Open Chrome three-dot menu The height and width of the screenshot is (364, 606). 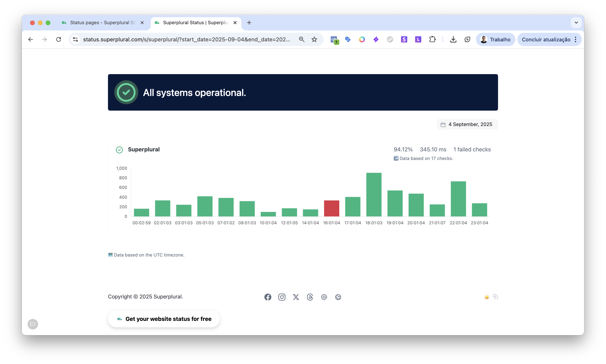[x=576, y=39]
